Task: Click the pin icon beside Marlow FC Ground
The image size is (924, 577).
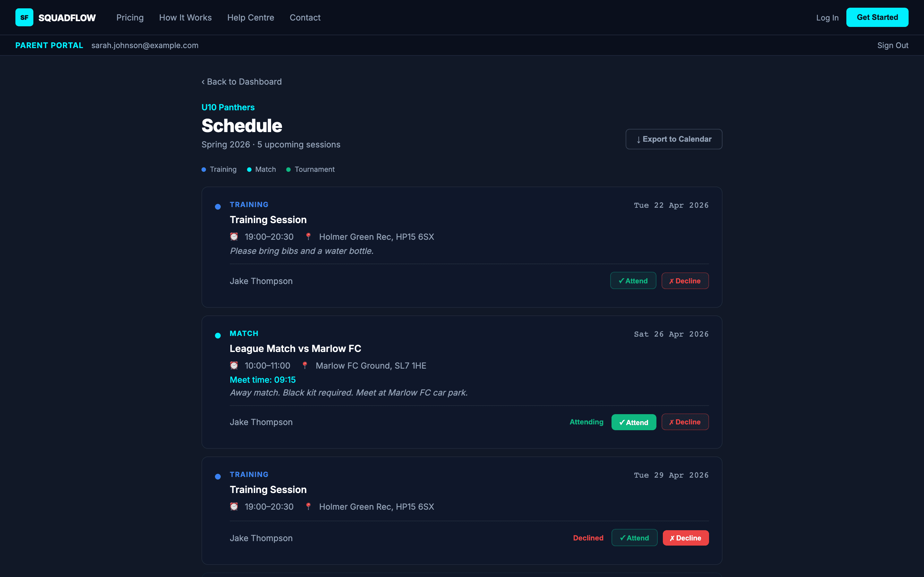Action: click(x=305, y=365)
